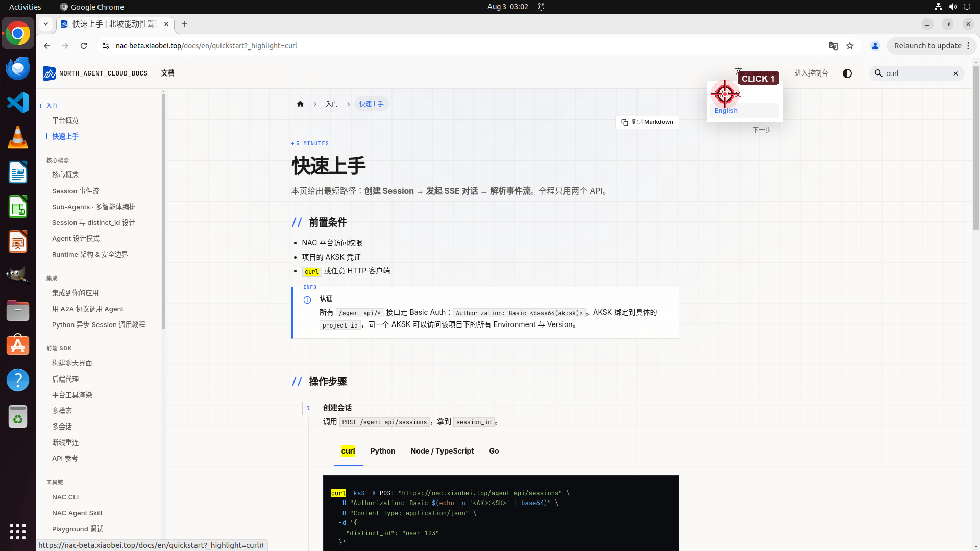The height and width of the screenshot is (551, 980).
Task: Open the Trash from the dock
Action: tap(18, 417)
